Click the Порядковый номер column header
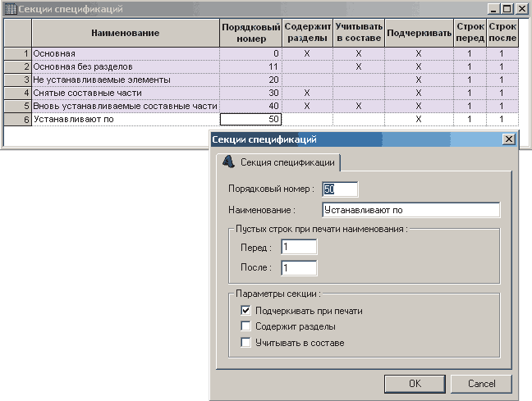 coord(251,33)
